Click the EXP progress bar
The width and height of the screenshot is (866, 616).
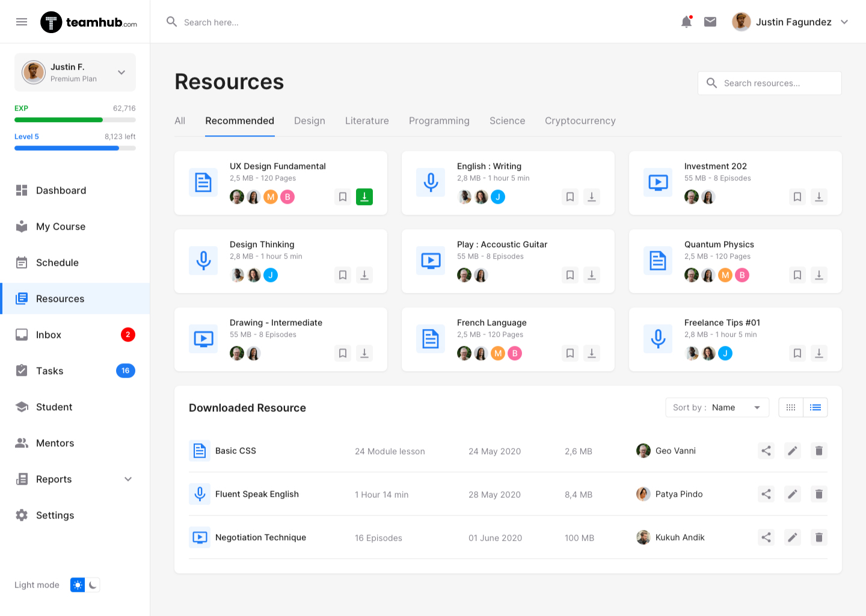75,120
